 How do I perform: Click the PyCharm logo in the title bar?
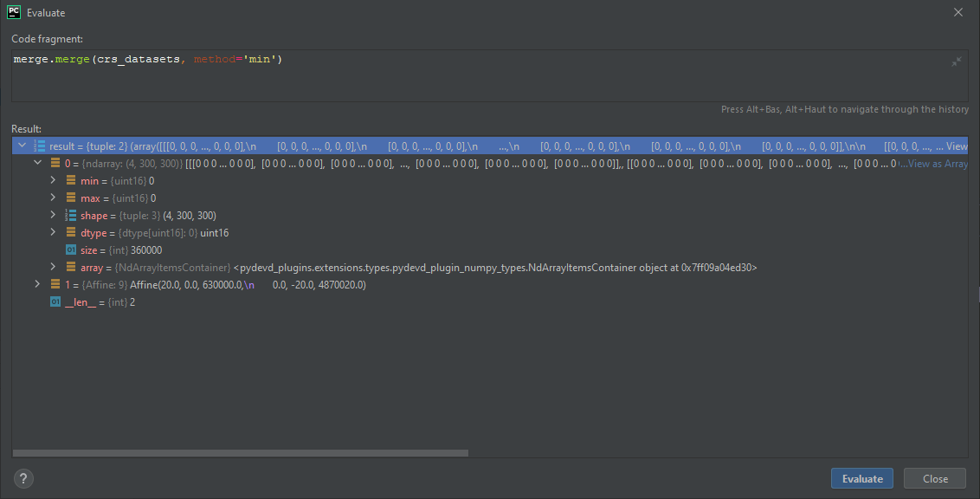click(13, 12)
